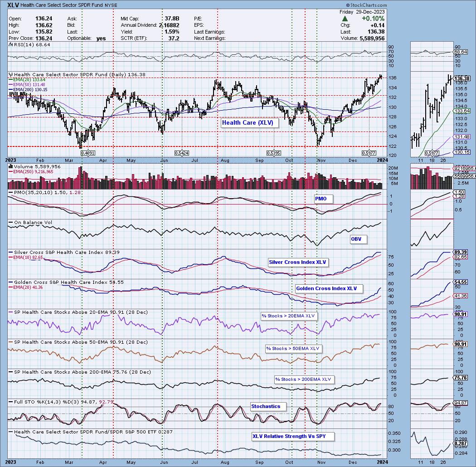Click the EMA(50) 131.48 legend entry
This screenshot has width=476, height=467.
pyautogui.click(x=27, y=85)
